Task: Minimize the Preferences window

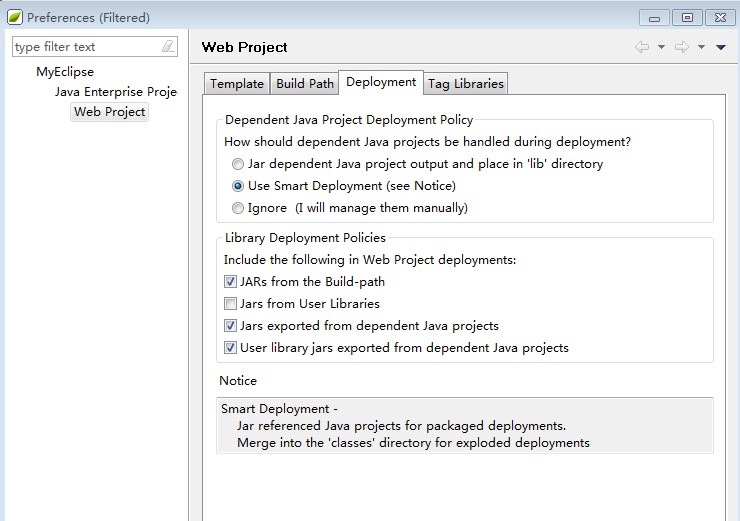Action: pyautogui.click(x=654, y=18)
